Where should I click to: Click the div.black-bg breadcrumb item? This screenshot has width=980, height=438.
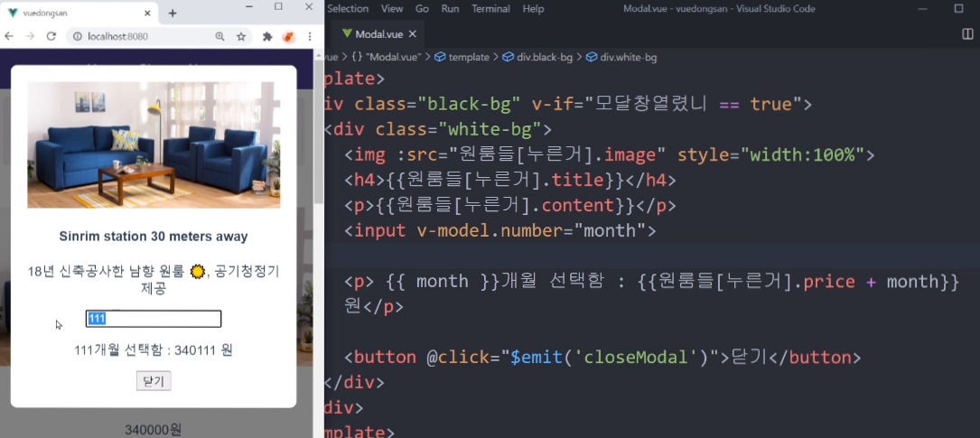[537, 57]
